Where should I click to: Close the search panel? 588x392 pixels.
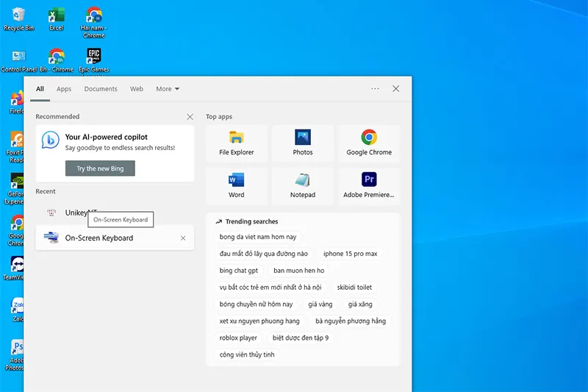[396, 89]
